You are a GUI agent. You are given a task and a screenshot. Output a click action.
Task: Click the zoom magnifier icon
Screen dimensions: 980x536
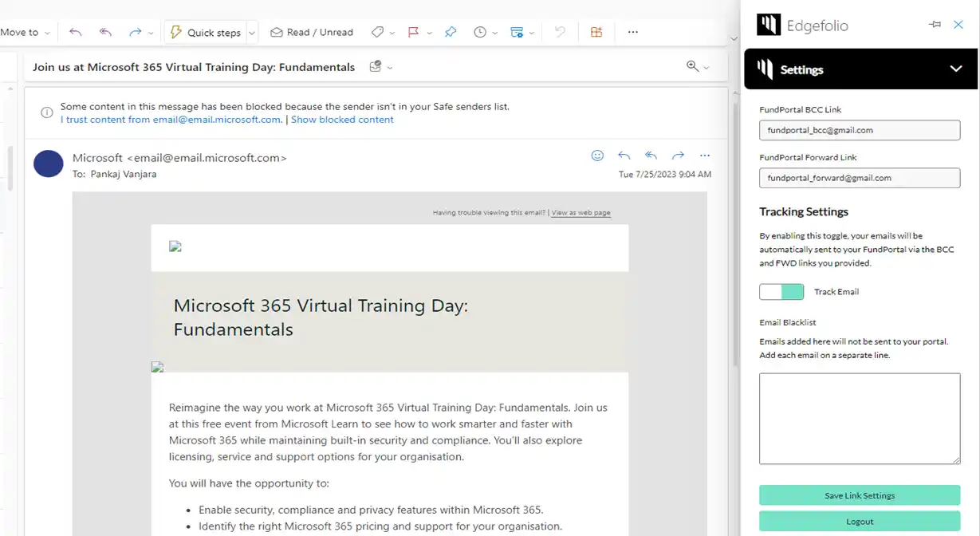[x=692, y=66]
